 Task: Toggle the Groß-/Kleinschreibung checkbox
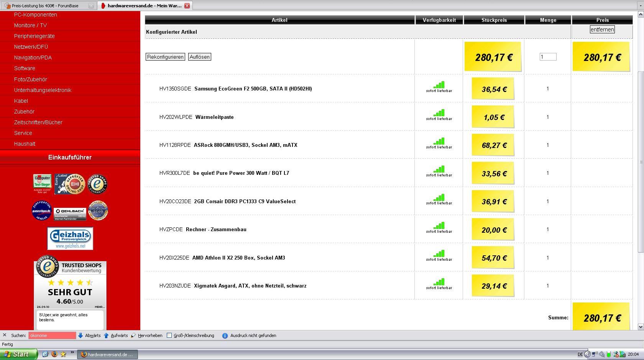pyautogui.click(x=169, y=335)
